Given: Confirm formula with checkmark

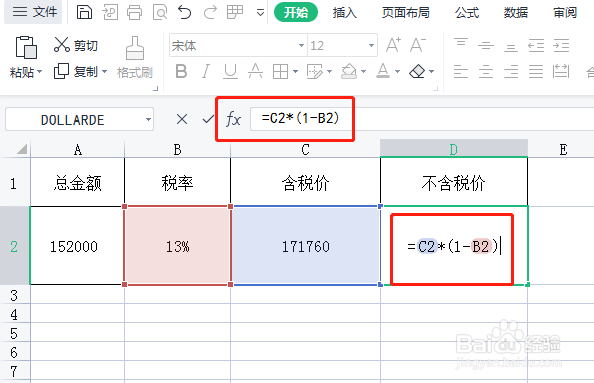Looking at the screenshot, I should (x=208, y=119).
